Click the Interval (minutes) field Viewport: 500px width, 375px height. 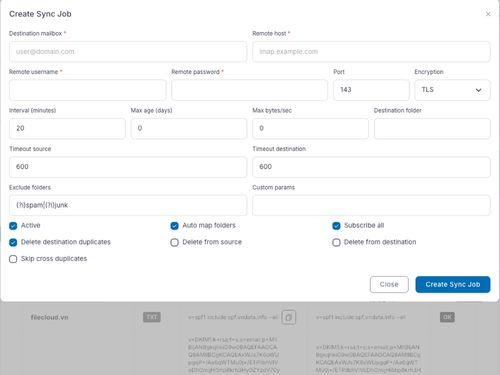tap(67, 128)
